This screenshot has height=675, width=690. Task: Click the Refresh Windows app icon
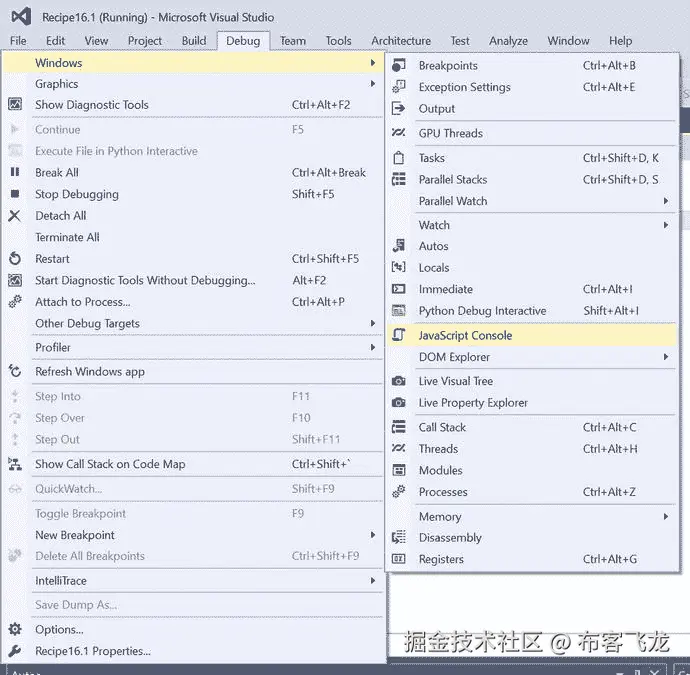tap(15, 371)
